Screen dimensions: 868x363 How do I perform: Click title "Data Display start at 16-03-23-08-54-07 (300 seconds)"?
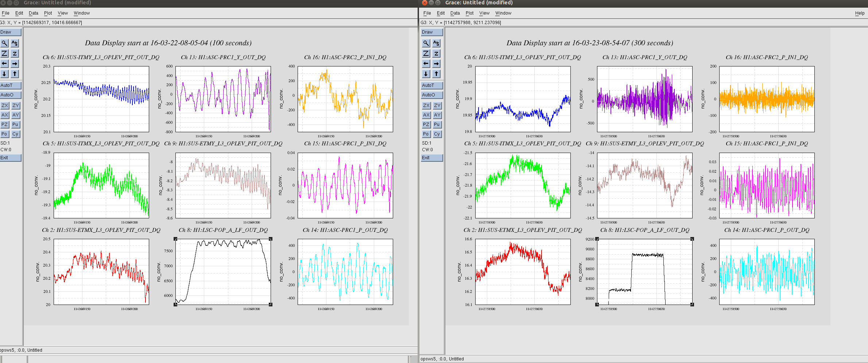click(590, 43)
